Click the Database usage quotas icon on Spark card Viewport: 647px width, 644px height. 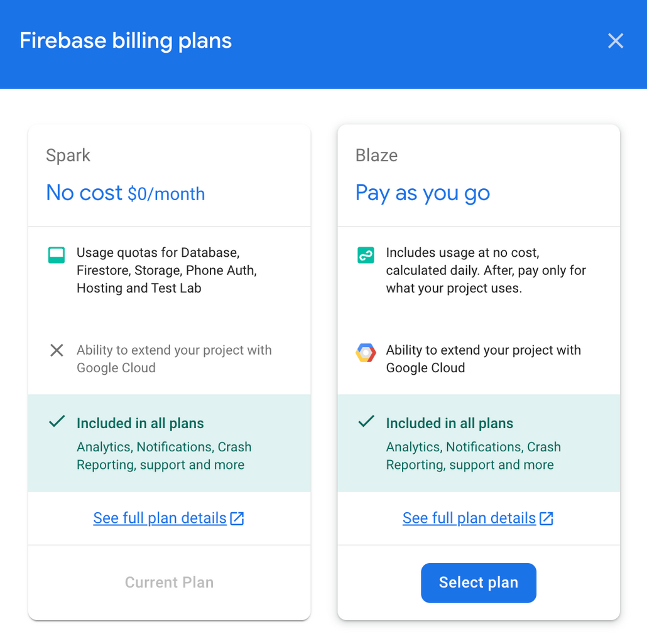[x=56, y=255]
